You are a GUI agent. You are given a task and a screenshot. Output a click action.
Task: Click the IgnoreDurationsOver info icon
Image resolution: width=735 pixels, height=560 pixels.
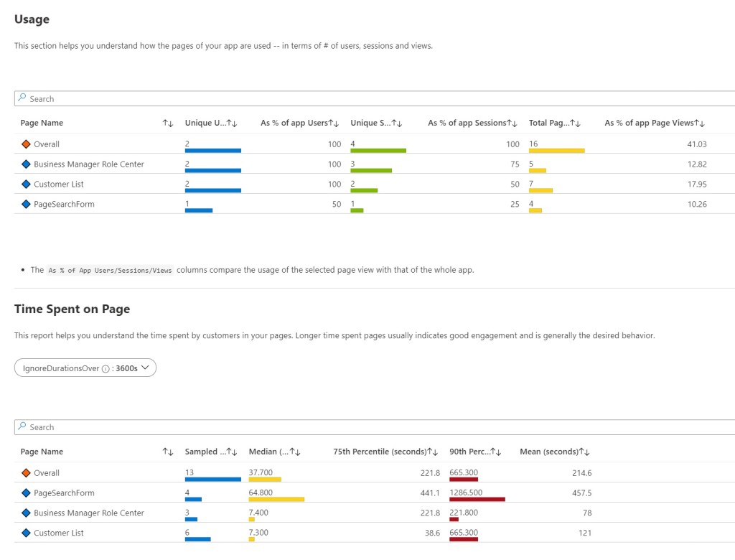click(x=106, y=368)
